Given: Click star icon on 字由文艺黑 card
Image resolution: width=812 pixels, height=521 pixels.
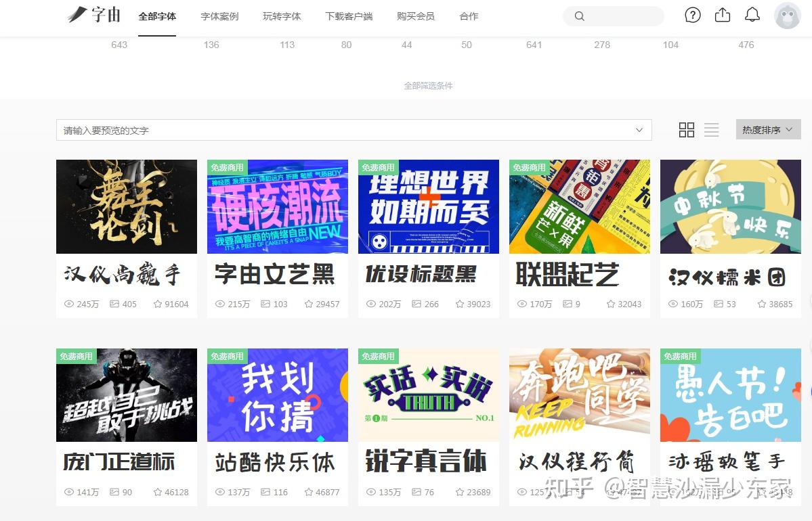Looking at the screenshot, I should click(309, 304).
